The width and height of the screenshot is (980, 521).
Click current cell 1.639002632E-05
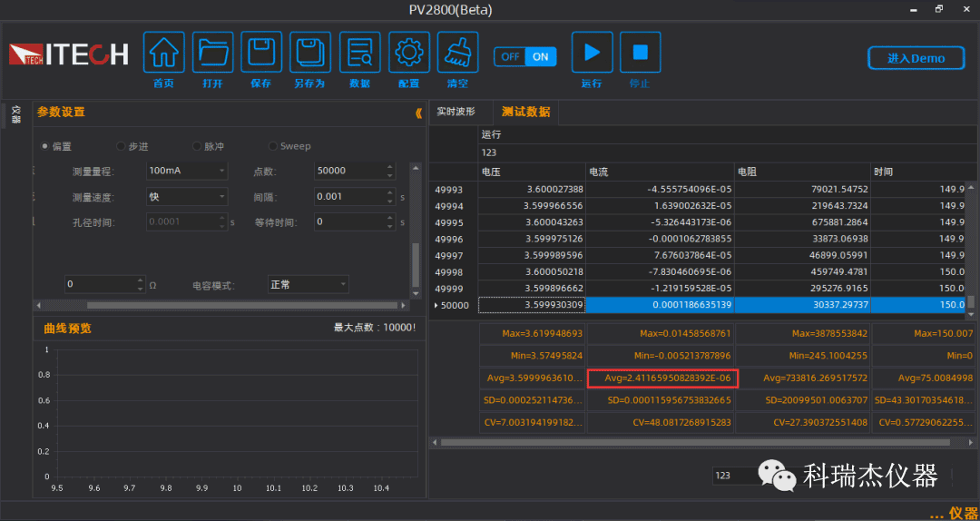(x=660, y=205)
